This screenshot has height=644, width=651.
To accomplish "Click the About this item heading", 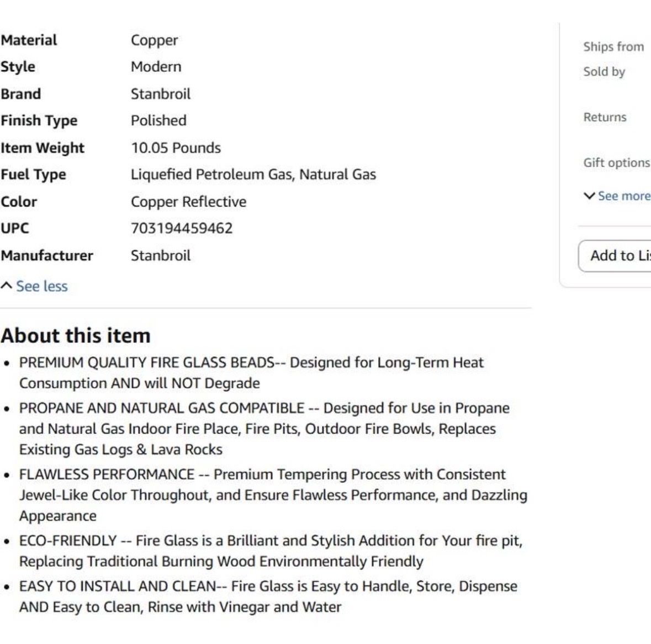I will 76,335.
